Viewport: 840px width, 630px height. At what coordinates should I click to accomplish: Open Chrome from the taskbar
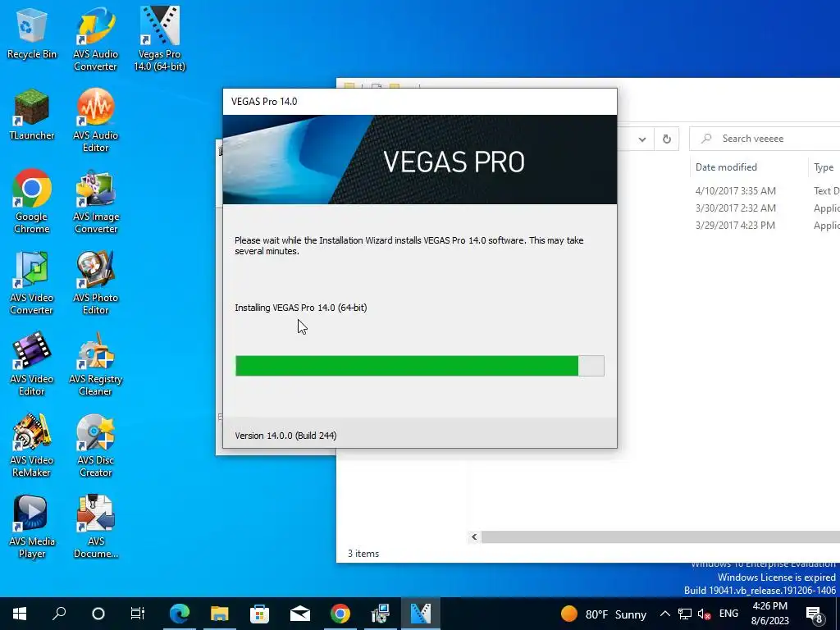pyautogui.click(x=340, y=614)
